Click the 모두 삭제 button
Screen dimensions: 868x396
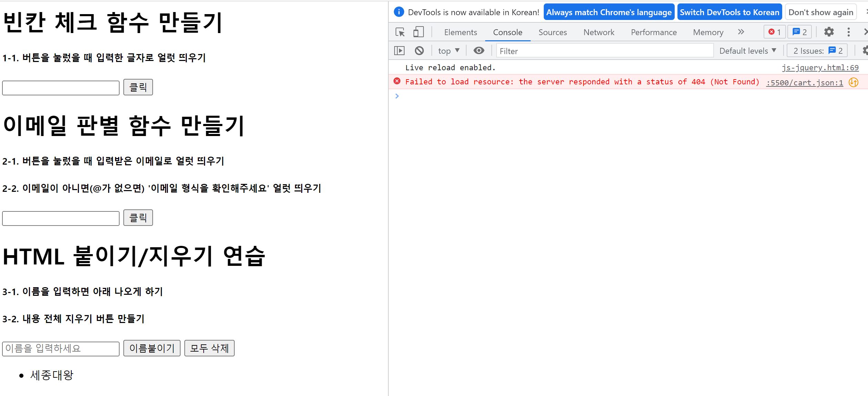[x=209, y=348]
